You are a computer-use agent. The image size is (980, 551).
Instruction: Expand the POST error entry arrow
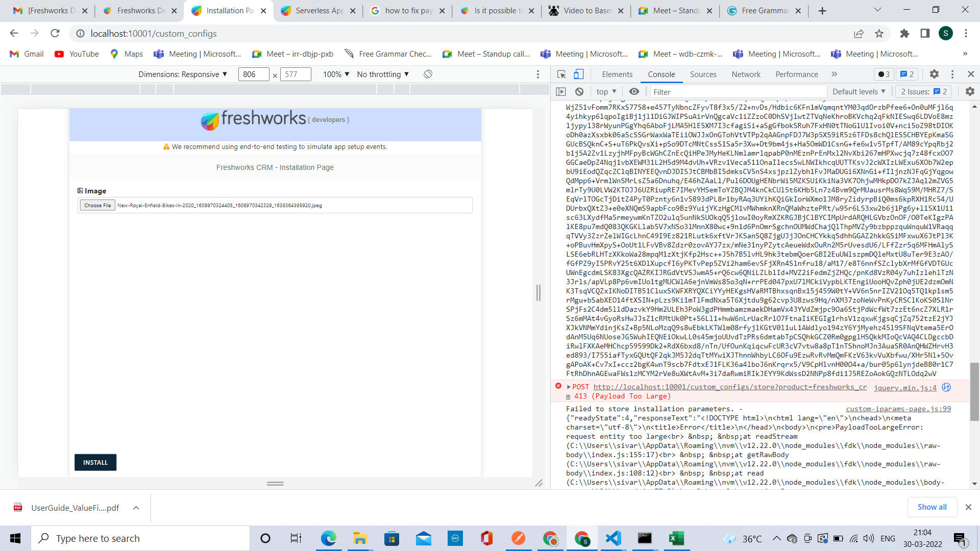[x=569, y=387]
